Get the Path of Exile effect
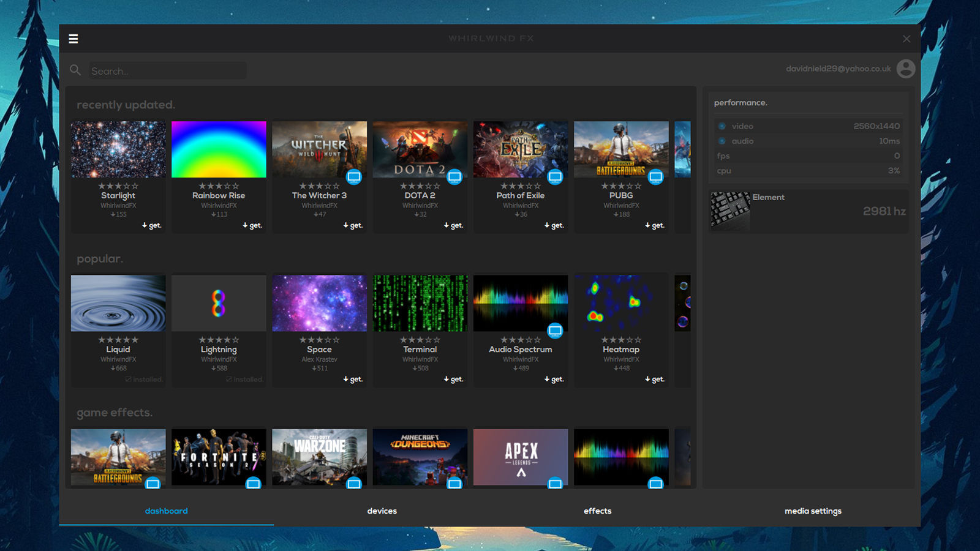980x551 pixels. tap(554, 225)
